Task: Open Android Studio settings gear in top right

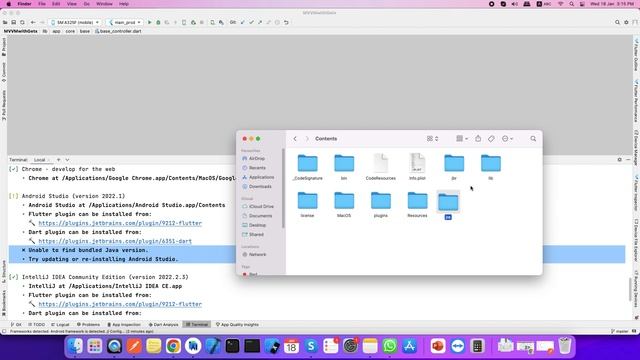Action: pos(626,22)
